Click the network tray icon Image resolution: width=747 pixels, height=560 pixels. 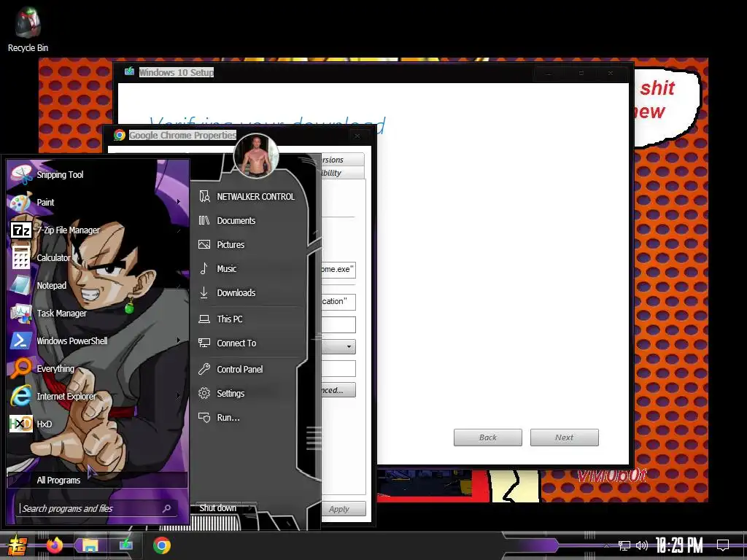click(624, 545)
